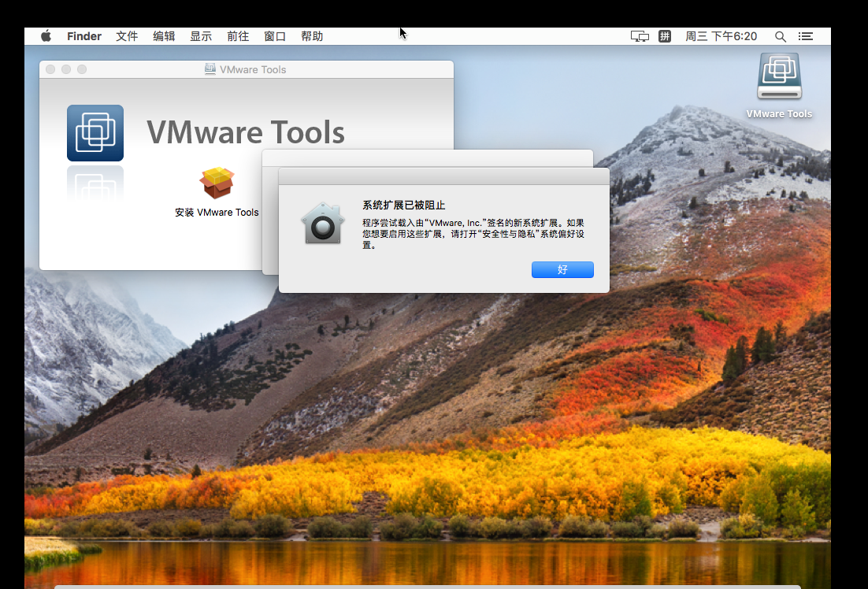Image resolution: width=868 pixels, height=589 pixels.
Task: Click the 系统扩展已被阻止 heading
Action: point(404,205)
